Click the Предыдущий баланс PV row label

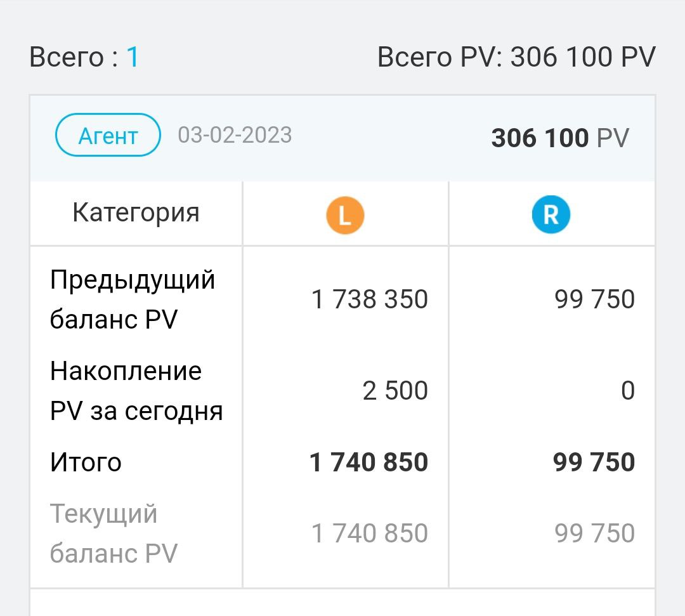[x=133, y=299]
